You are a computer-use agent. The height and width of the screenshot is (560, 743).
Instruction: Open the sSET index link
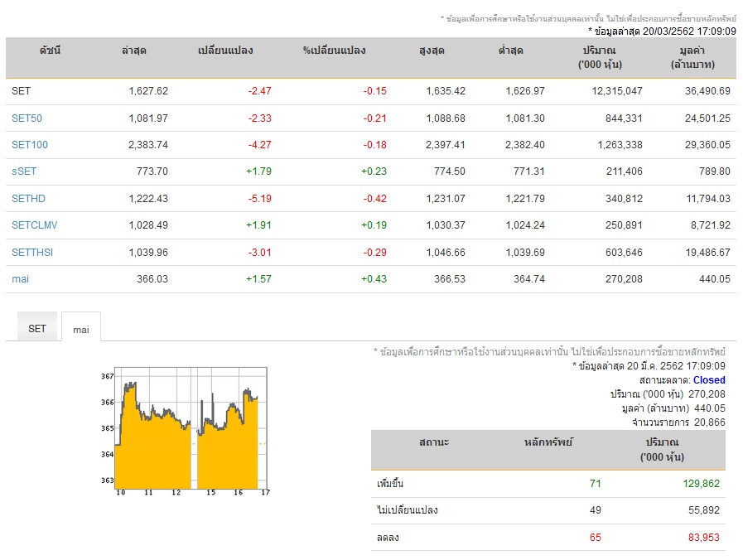click(24, 171)
